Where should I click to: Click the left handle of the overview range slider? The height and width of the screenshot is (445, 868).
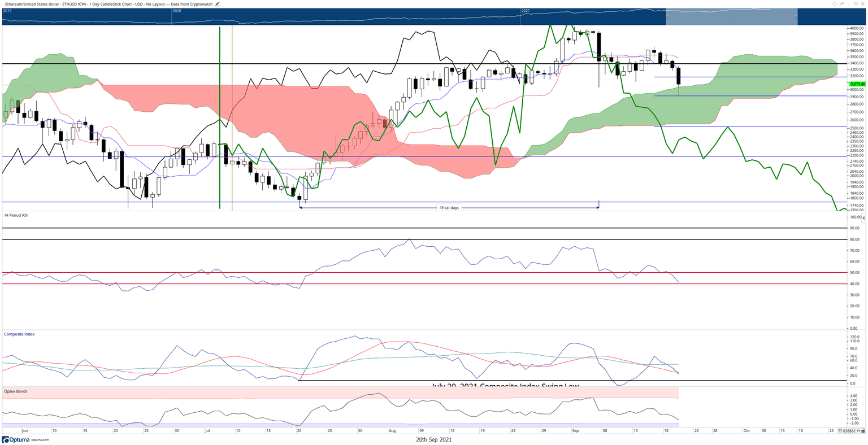[x=667, y=16]
